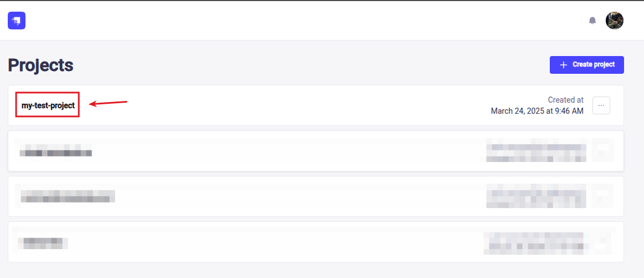Screen dimensions: 644x278
Task: Click the blurred date on the last project row
Action: pyautogui.click(x=533, y=242)
